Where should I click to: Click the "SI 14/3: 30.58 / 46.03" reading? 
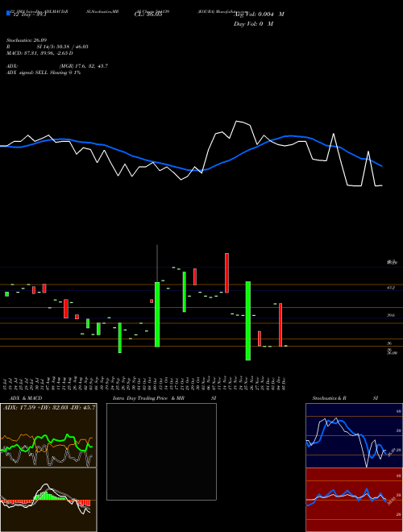pyautogui.click(x=62, y=47)
